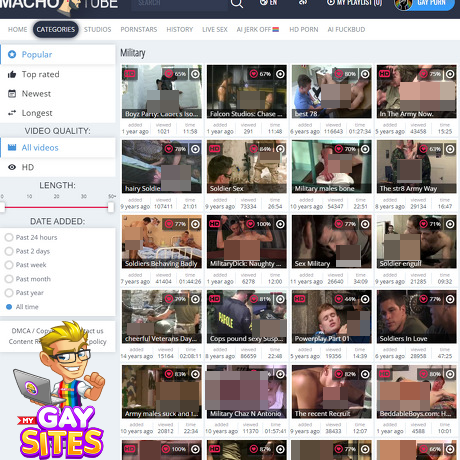Sort by Newest using the calendar icon
The width and height of the screenshot is (460, 460).
point(12,94)
